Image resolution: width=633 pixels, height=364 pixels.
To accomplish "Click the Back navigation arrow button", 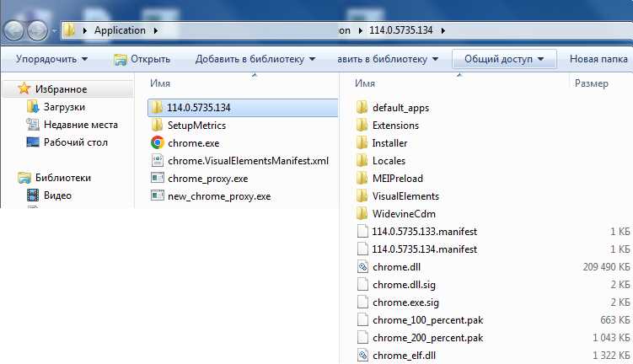I will (x=13, y=30).
